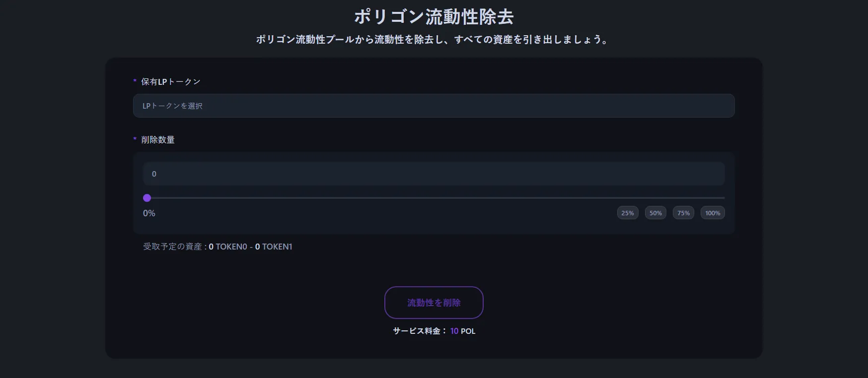Click the 削除数量 amount input field
This screenshot has height=378, width=868.
[x=434, y=174]
